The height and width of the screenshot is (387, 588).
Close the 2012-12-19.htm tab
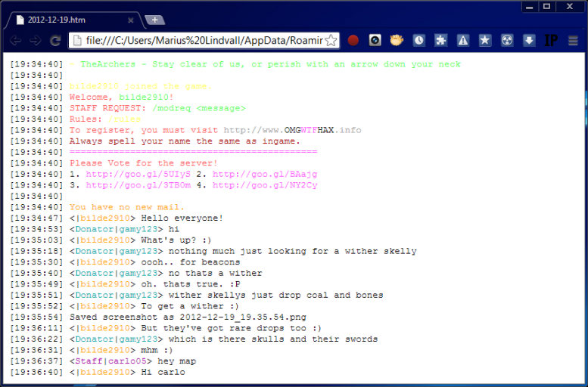130,20
